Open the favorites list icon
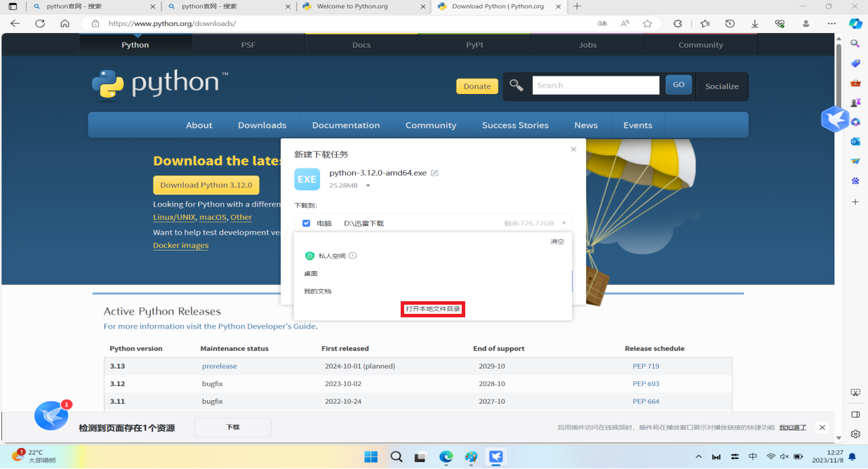 705,23
